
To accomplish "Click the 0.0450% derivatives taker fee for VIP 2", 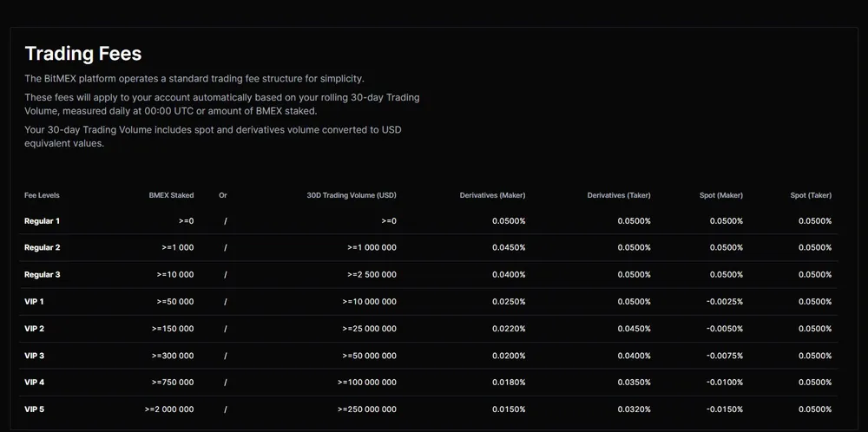I will 635,329.
